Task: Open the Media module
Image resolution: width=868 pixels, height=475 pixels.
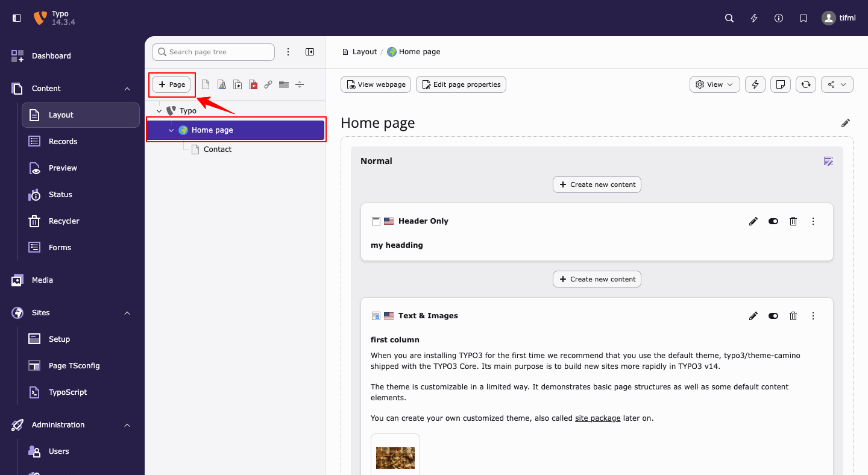Action: coord(72,280)
